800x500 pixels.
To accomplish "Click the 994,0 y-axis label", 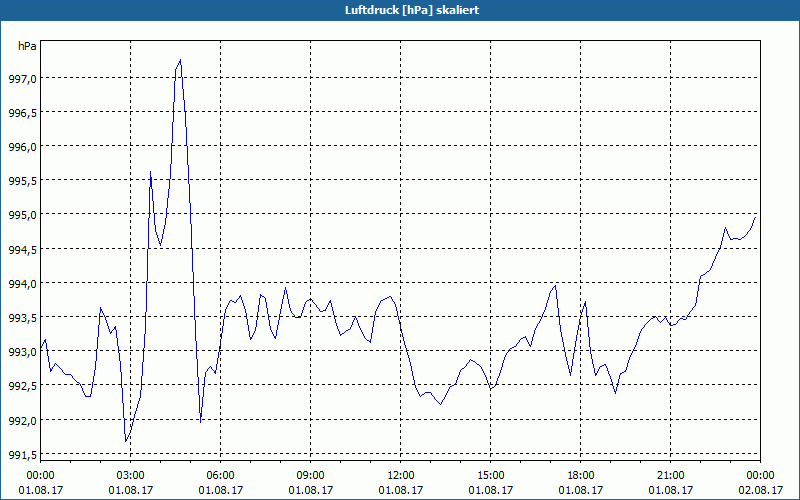I will coord(23,283).
